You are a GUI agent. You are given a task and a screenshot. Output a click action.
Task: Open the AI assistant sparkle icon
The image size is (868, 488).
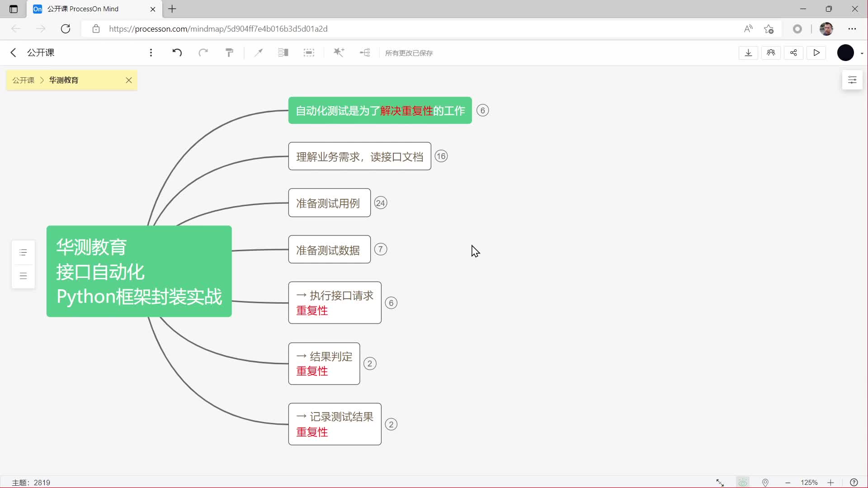coord(339,52)
